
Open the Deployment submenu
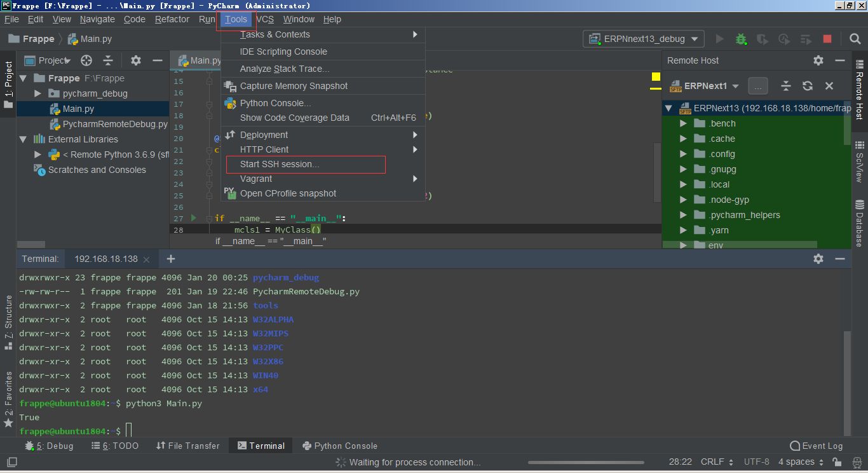(323, 135)
